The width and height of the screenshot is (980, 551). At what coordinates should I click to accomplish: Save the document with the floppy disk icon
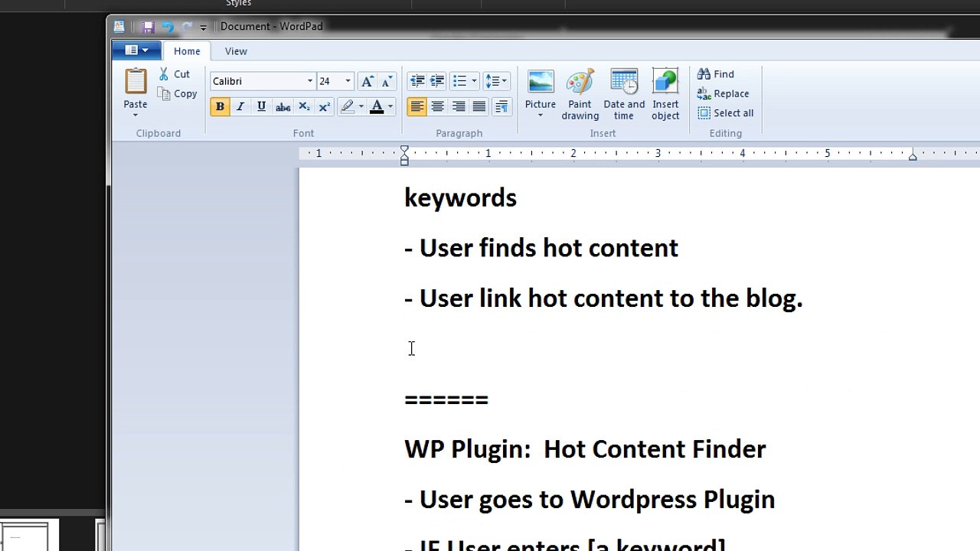click(x=148, y=27)
